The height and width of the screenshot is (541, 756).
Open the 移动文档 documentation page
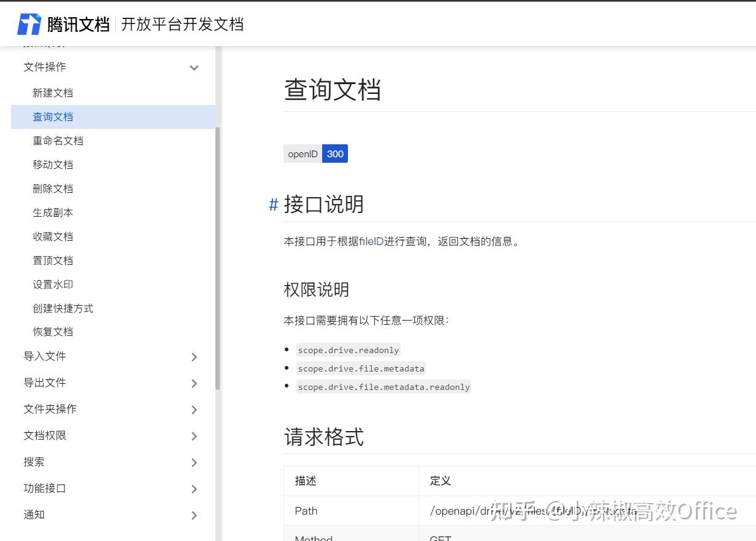[x=53, y=165]
